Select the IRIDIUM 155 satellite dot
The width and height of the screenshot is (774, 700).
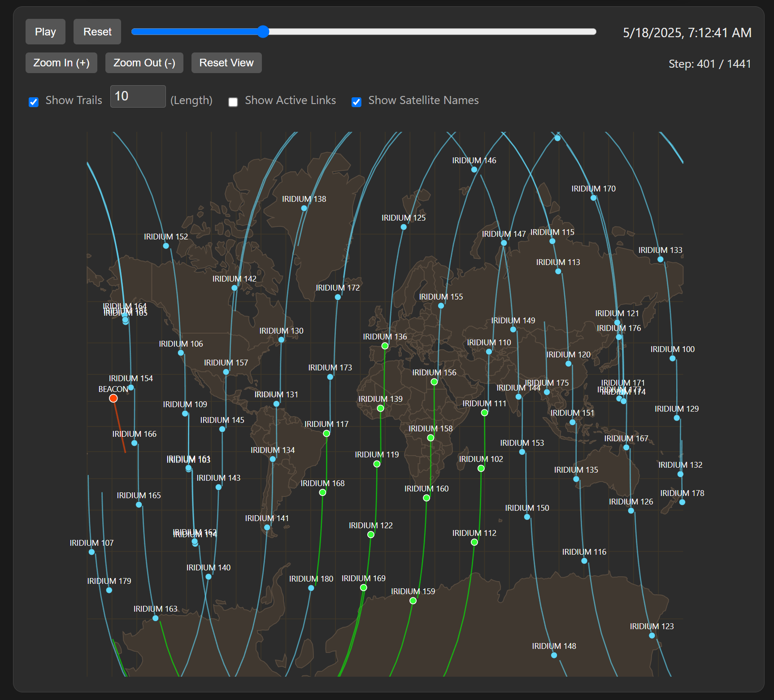pos(441,306)
